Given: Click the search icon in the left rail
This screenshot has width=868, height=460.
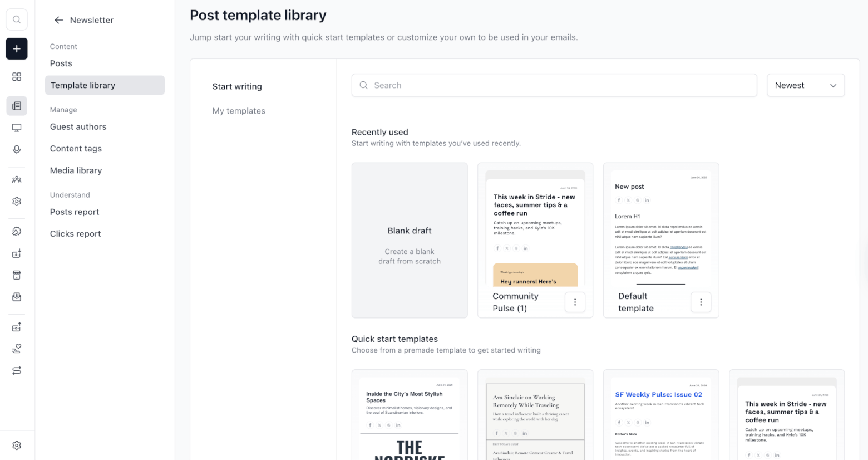Looking at the screenshot, I should tap(17, 19).
